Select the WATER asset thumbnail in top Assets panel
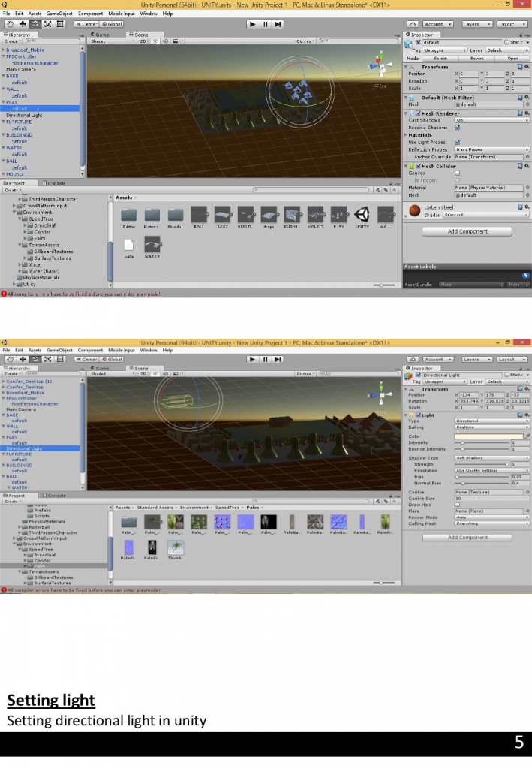532x769 pixels. coord(152,245)
